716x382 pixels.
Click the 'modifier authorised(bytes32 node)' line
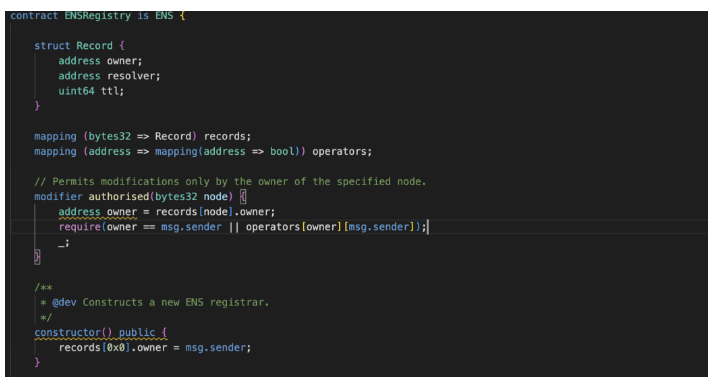pos(140,197)
